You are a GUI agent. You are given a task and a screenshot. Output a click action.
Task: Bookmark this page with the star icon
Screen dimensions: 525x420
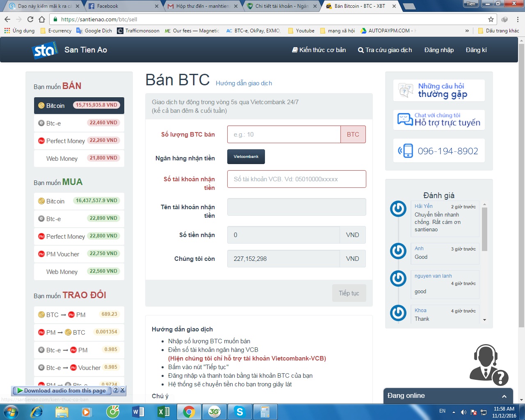click(491, 19)
